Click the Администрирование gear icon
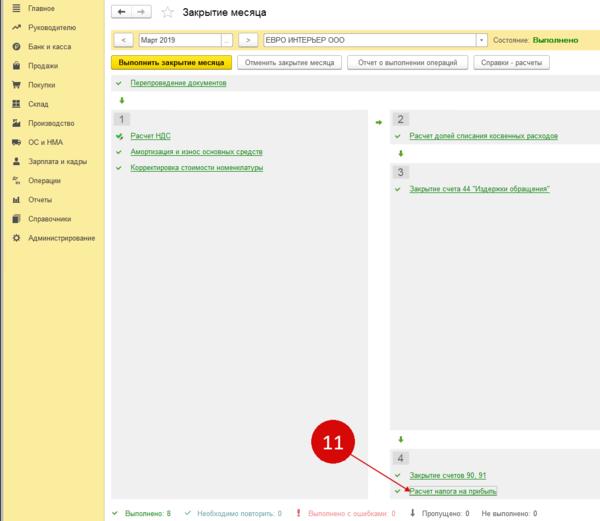Screen dimensions: 600x521 (x=15, y=237)
